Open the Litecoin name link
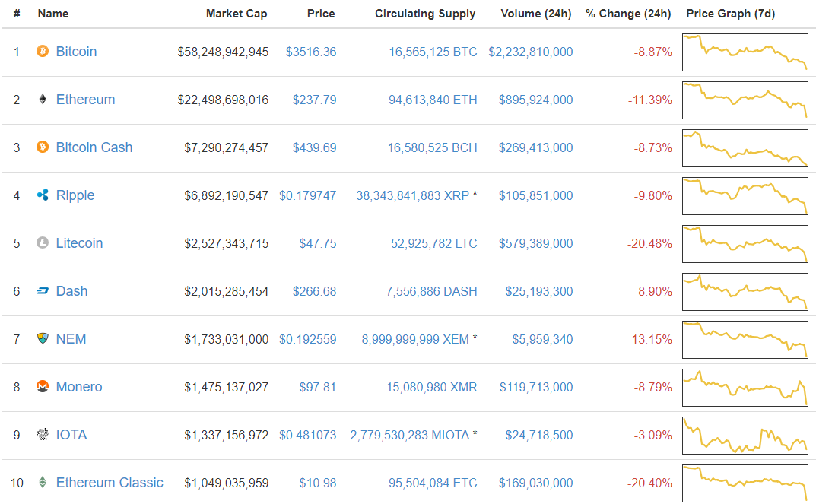The image size is (816, 504). pos(79,243)
